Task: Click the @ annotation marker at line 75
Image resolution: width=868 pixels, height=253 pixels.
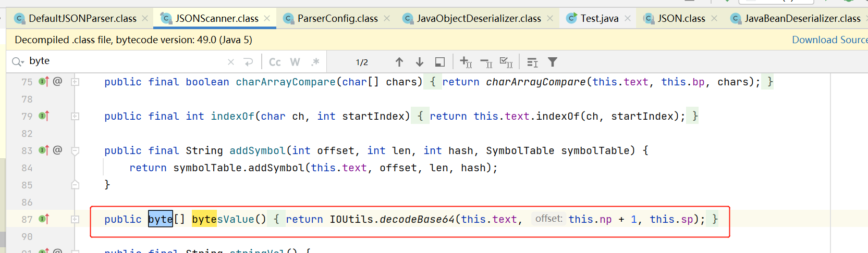Action: click(57, 81)
